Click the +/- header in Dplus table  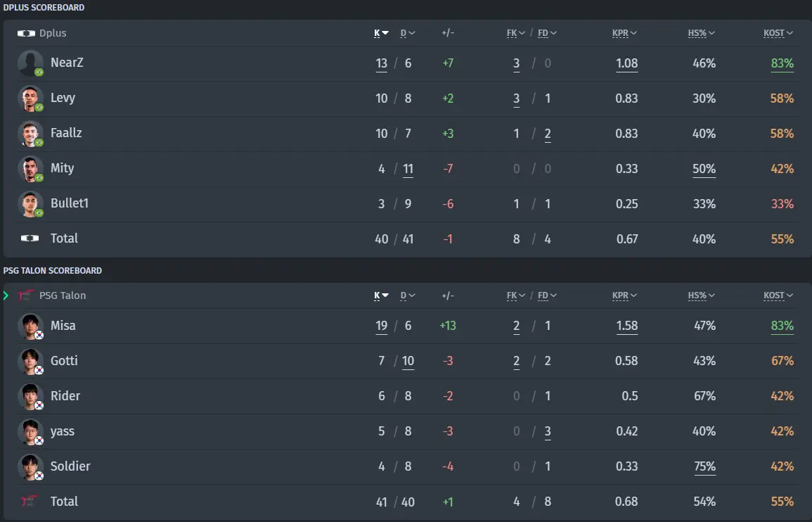448,33
